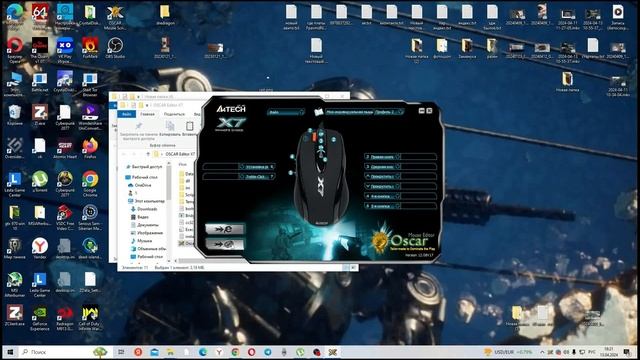The width and height of the screenshot is (640, 360).
Task: Open the Профиль 1 profile dropdown
Action: click(x=389, y=112)
